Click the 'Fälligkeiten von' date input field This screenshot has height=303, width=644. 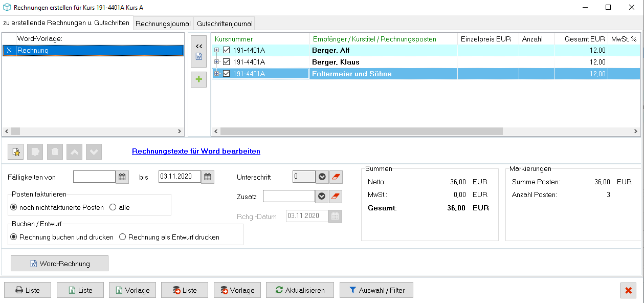(x=95, y=177)
